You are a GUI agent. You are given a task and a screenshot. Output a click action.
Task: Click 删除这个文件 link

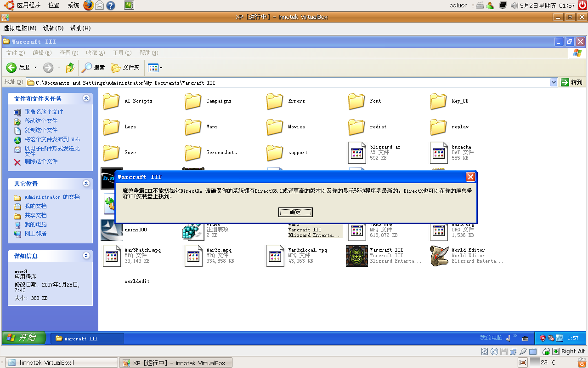tap(41, 161)
